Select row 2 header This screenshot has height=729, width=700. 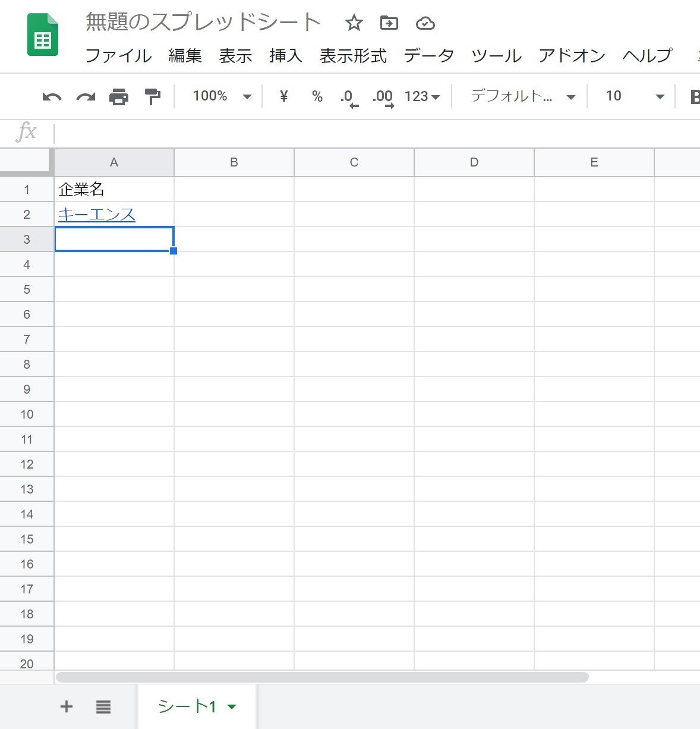coord(27,215)
